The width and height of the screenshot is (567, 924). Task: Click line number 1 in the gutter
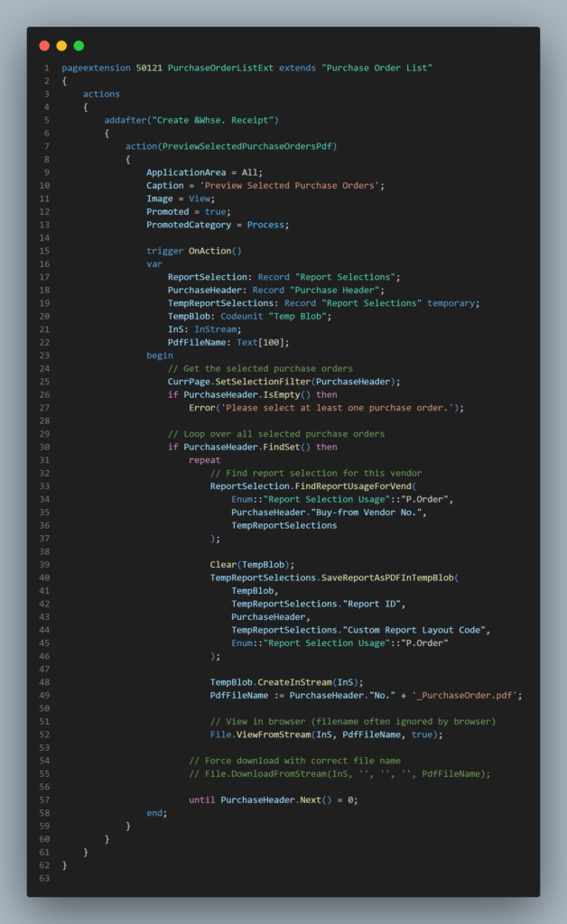coord(46,68)
